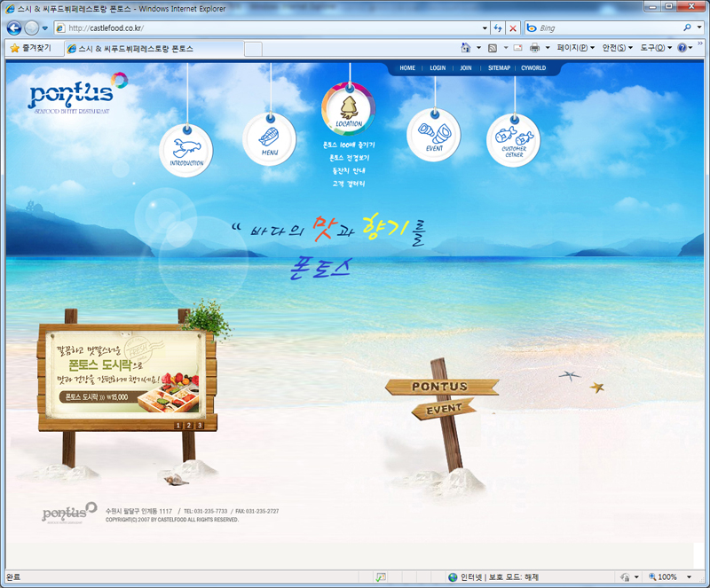Screen dimensions: 710x588
Task: Click the globe Internet zone icon
Action: click(453, 576)
